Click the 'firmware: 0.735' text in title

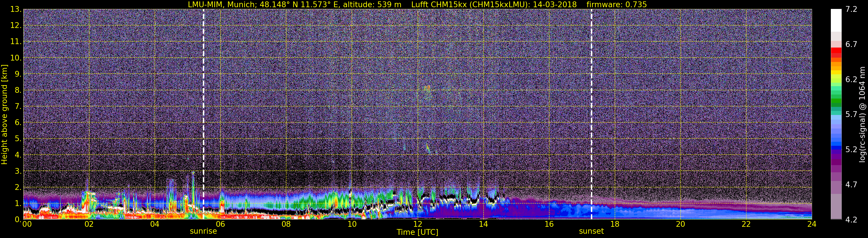pyautogui.click(x=616, y=4)
